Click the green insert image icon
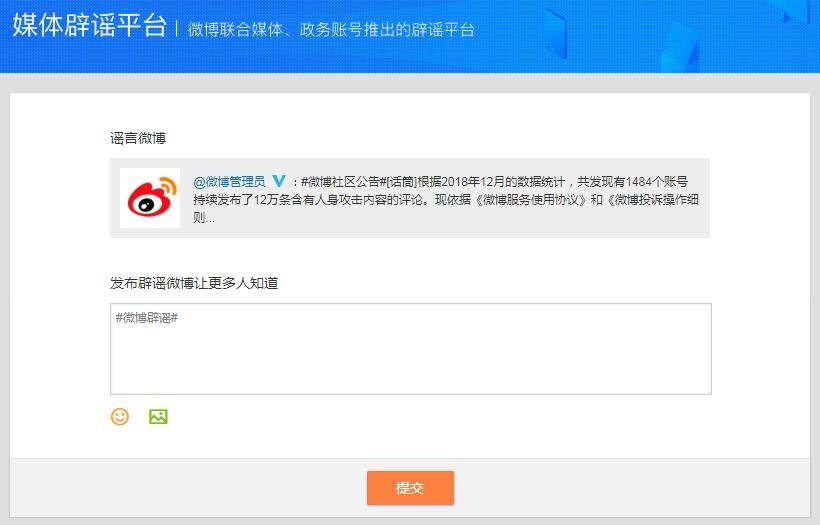Viewport: 820px width, 525px height. [x=158, y=417]
